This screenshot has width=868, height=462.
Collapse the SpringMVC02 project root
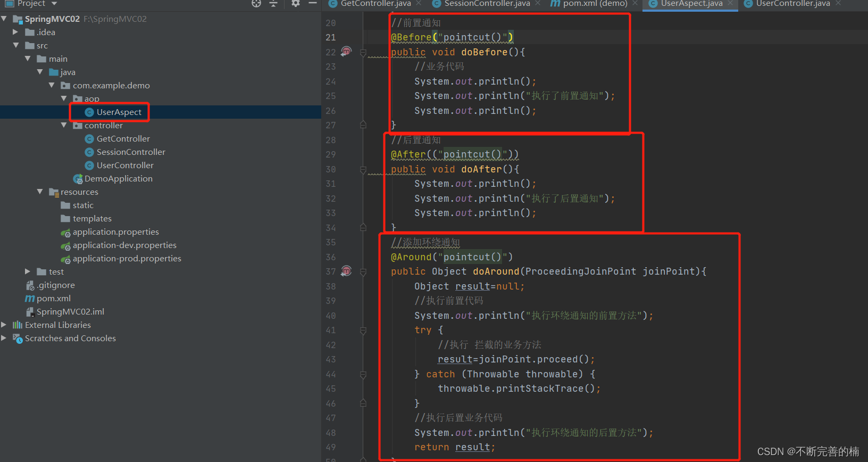[x=4, y=19]
